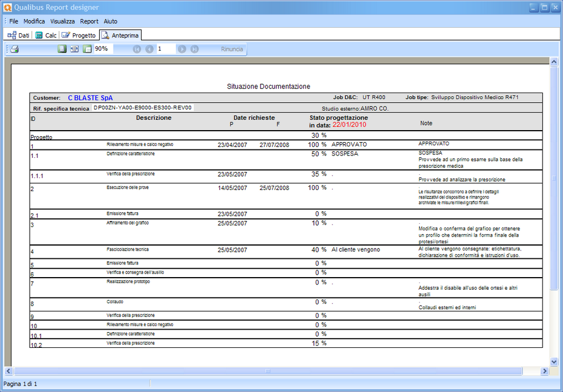Open the Modifica menu
The width and height of the screenshot is (563, 392).
[x=34, y=21]
